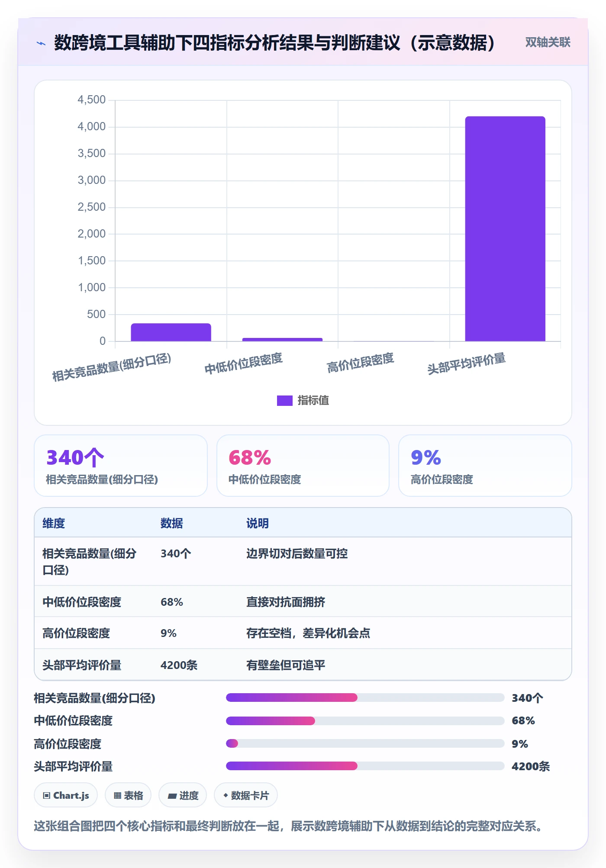
Task: Select the 表格 tag chip
Action: pyautogui.click(x=128, y=795)
